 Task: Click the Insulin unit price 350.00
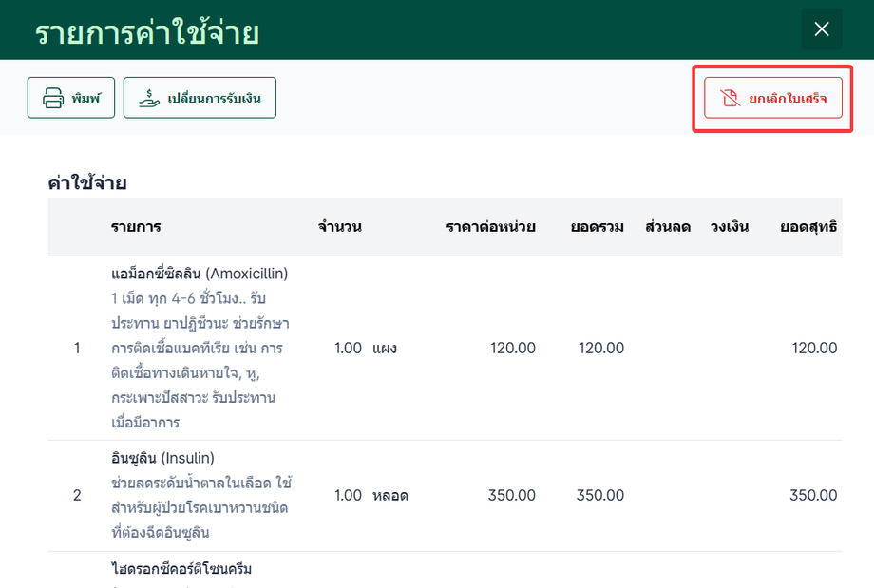tap(511, 495)
